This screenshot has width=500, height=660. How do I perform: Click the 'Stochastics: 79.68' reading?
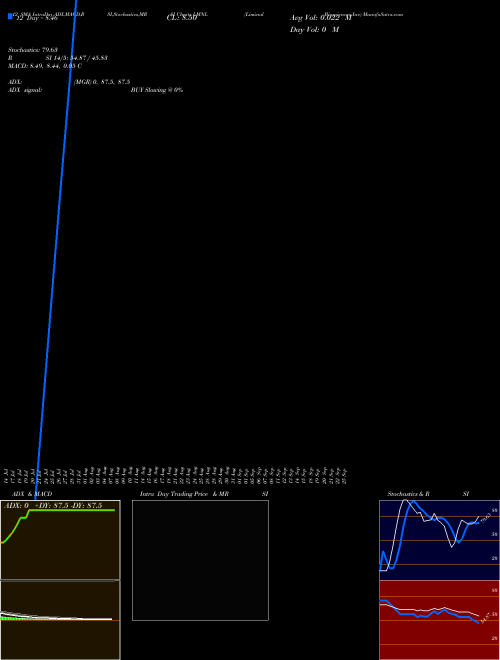[x=33, y=50]
